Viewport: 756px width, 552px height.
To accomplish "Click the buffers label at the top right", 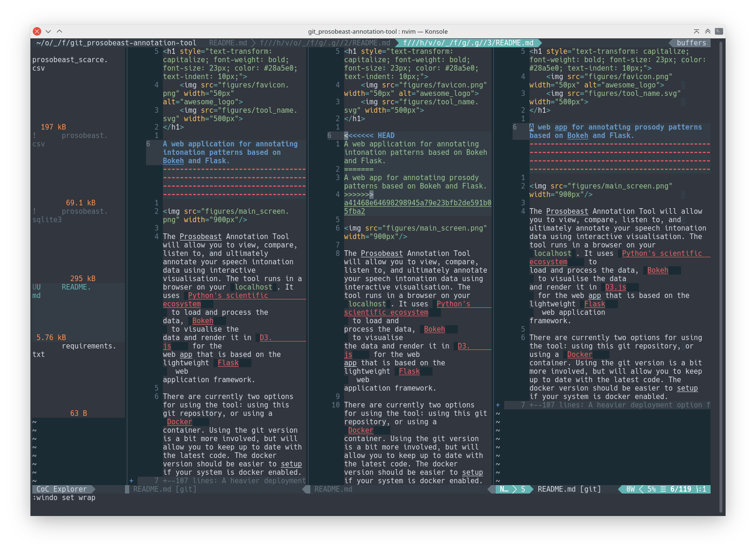I will click(x=692, y=43).
